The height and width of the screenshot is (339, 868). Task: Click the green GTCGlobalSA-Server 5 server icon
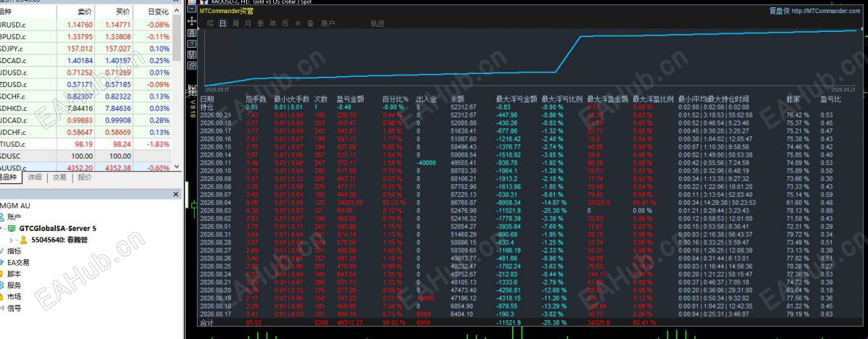tap(12, 228)
